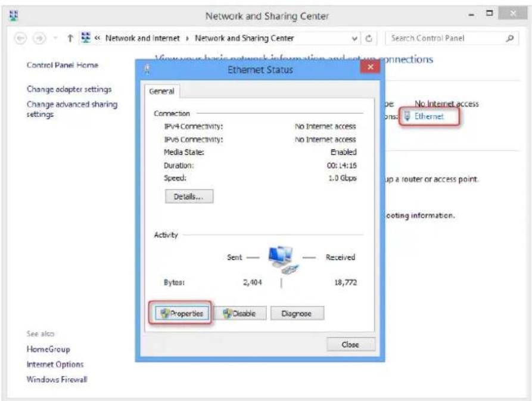The image size is (532, 401).
Task: Click the Received bytes value 18,772
Action: click(x=346, y=282)
